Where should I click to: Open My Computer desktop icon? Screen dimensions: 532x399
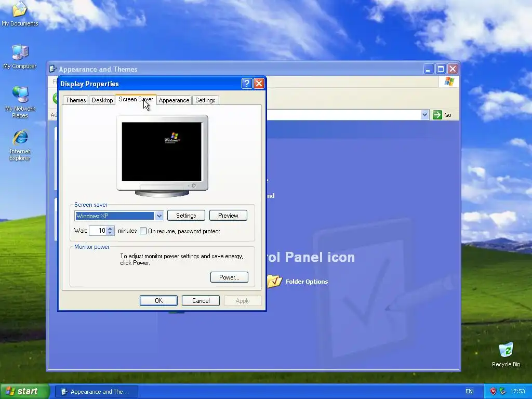coord(20,56)
